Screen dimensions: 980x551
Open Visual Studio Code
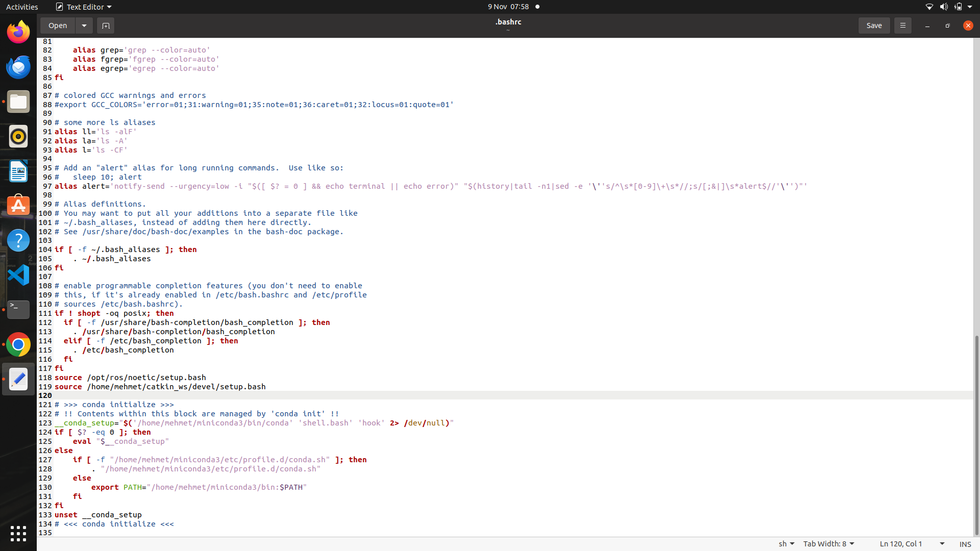(x=18, y=275)
